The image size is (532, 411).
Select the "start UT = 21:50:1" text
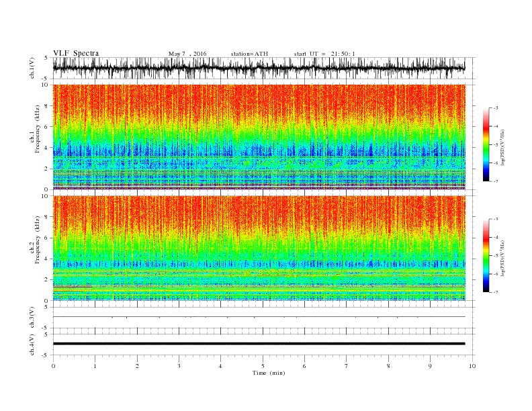(x=324, y=54)
